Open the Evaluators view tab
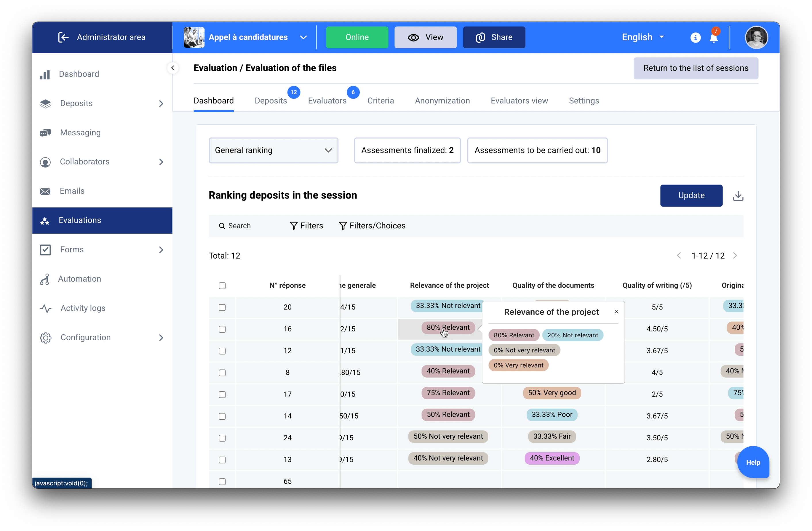Screen dimensions: 812x531 [519, 101]
